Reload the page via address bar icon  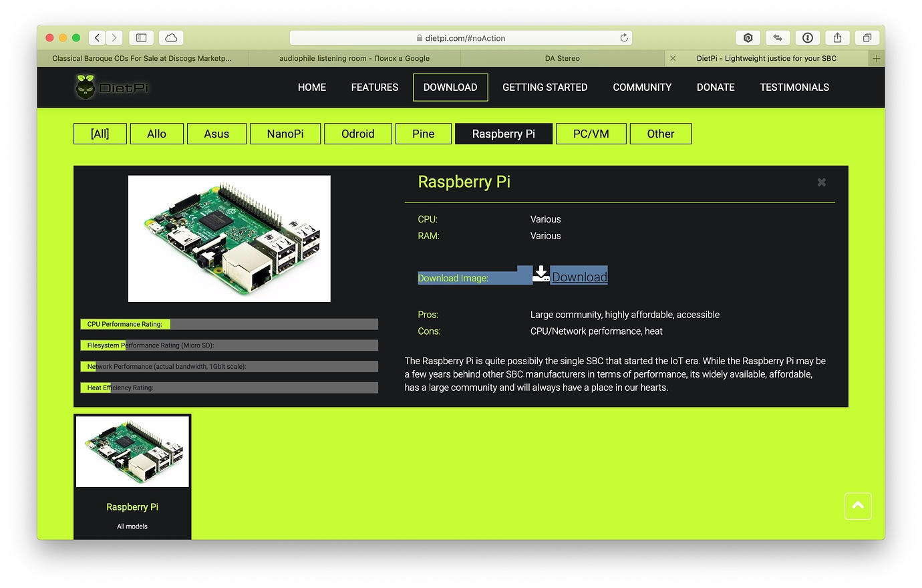click(x=624, y=38)
